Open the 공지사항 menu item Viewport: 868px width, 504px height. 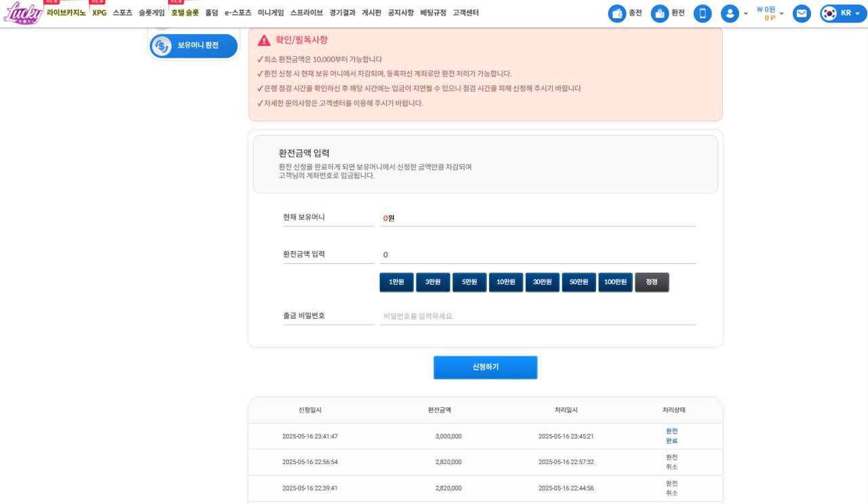[x=400, y=12]
